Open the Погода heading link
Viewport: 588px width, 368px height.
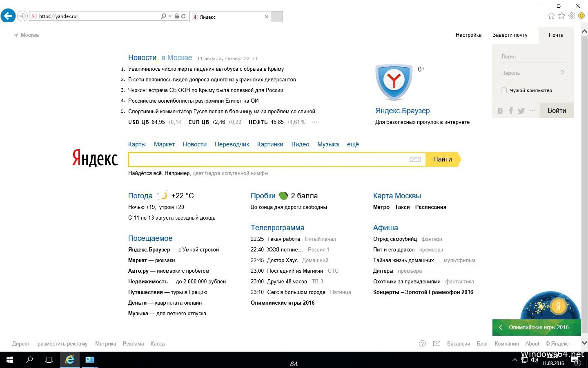point(140,196)
